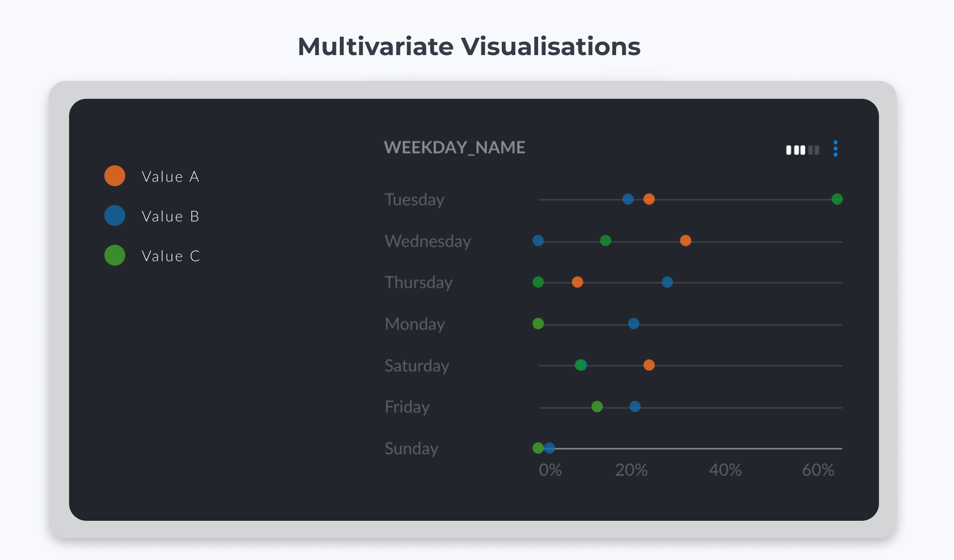Select the green dot on Tuesday row
Screen dimensions: 954x560
point(837,199)
